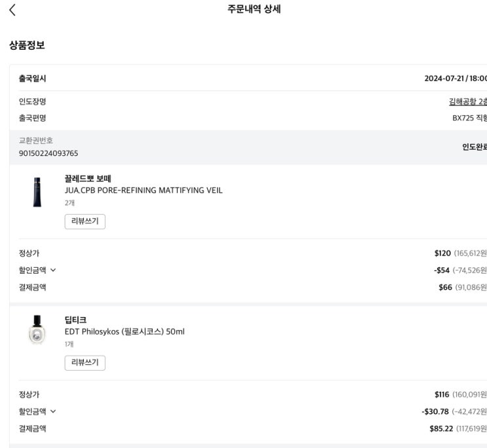Expand 할인금액 under the 끌레드뽀 보떼 item

click(x=38, y=270)
